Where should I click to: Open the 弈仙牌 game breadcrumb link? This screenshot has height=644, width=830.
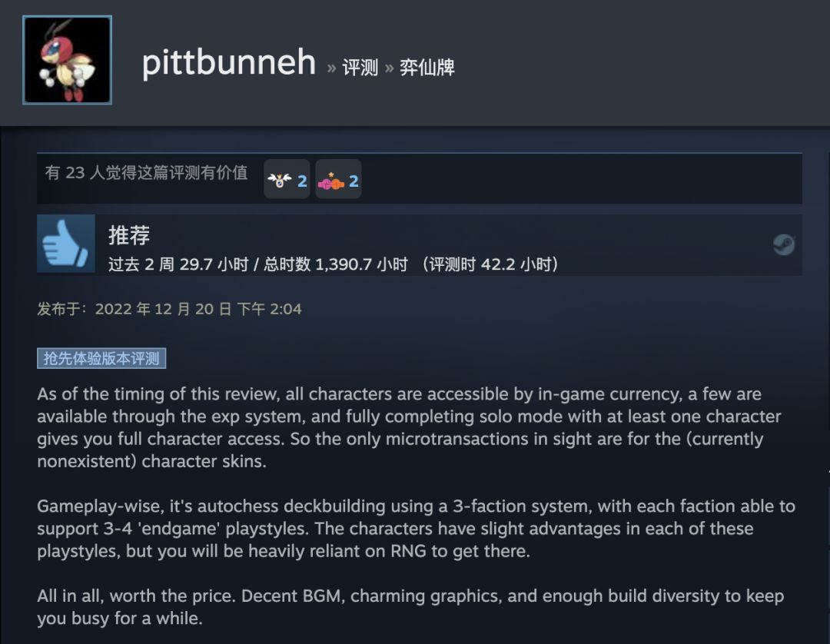[x=427, y=68]
